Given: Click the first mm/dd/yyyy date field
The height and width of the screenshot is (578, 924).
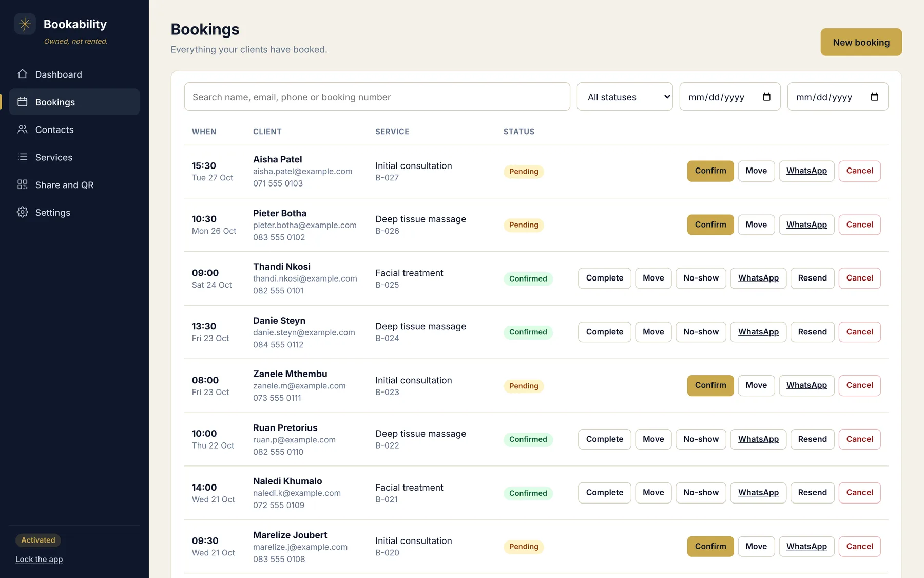Looking at the screenshot, I should (x=730, y=97).
